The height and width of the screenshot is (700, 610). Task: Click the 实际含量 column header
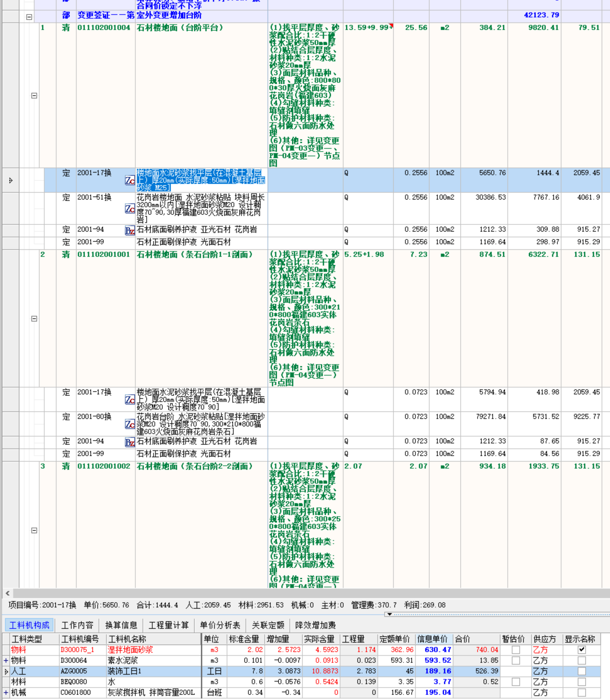click(x=321, y=639)
